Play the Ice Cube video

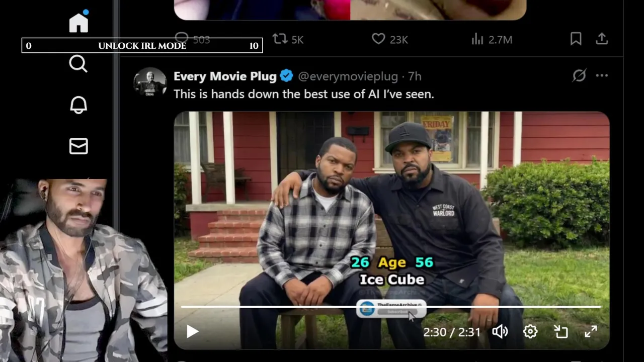click(193, 331)
